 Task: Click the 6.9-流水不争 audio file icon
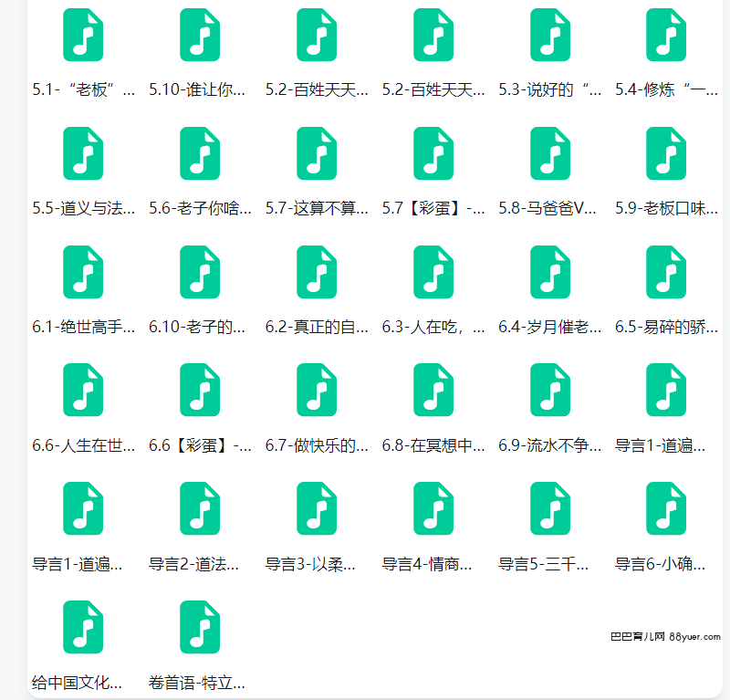coord(550,390)
